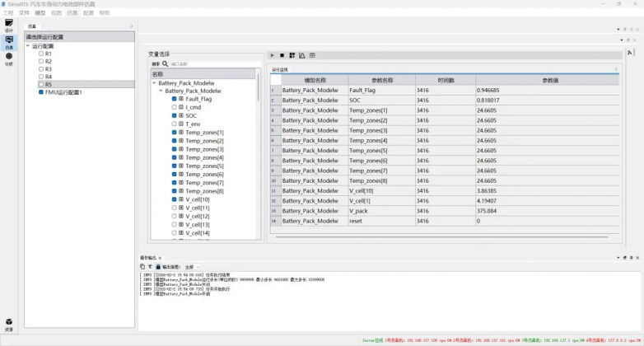
Task: Open the 资源 (Resources) sidebar panel
Action: [9, 324]
